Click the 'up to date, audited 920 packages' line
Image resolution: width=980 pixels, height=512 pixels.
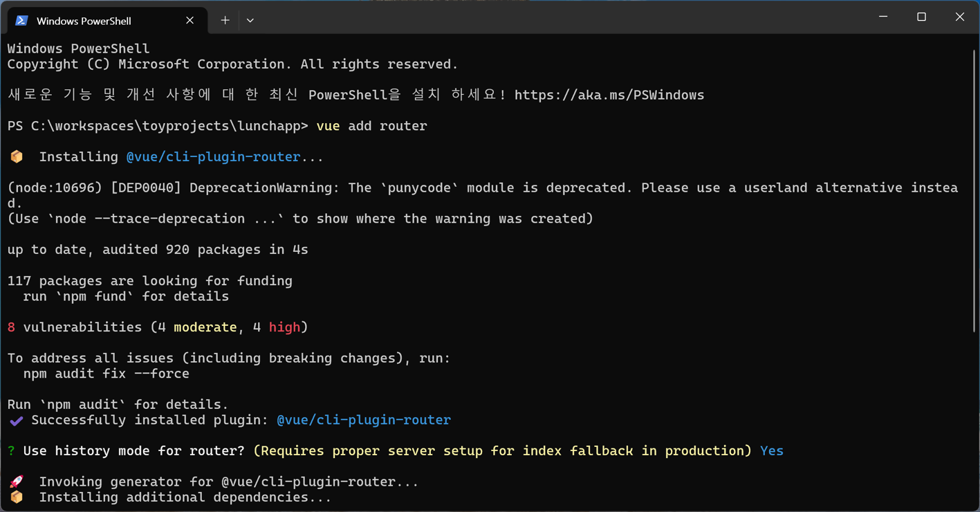click(x=158, y=250)
